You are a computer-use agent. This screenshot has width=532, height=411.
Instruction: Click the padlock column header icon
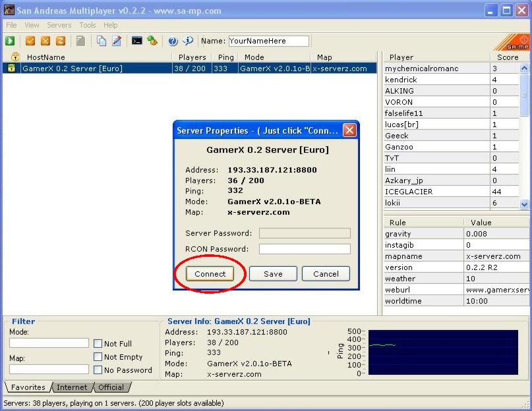15,57
